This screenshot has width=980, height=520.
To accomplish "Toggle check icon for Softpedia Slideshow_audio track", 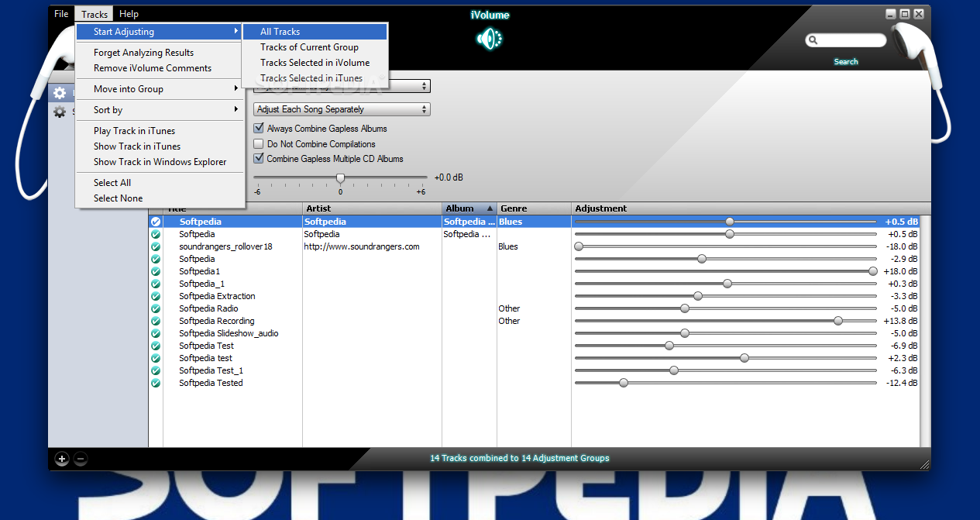I will (156, 333).
